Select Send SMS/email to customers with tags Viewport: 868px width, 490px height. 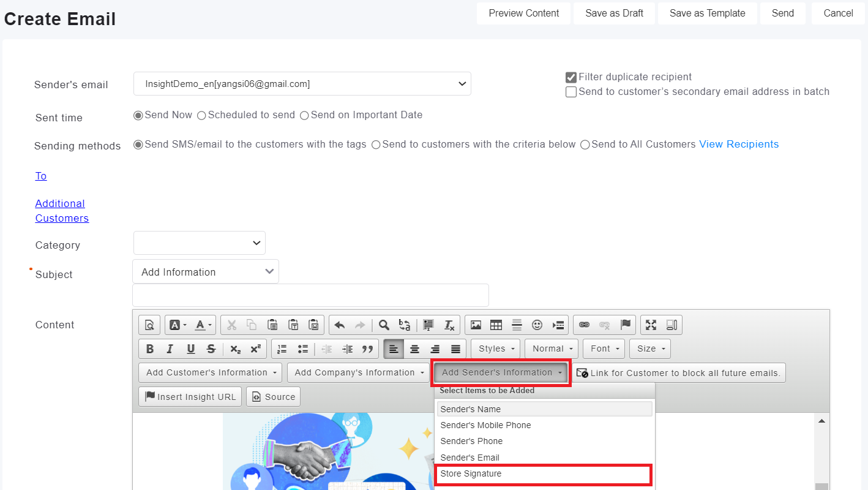click(x=138, y=145)
